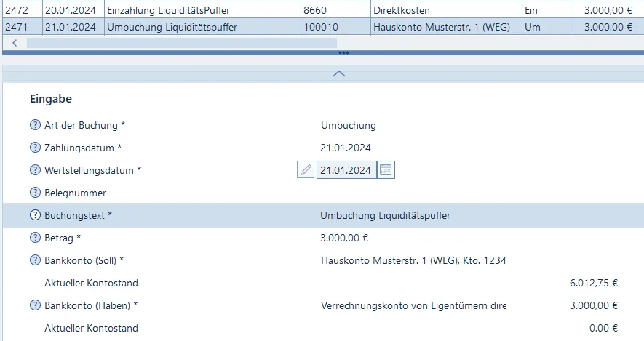Click help icon next to Art der Buchung

[x=35, y=125]
